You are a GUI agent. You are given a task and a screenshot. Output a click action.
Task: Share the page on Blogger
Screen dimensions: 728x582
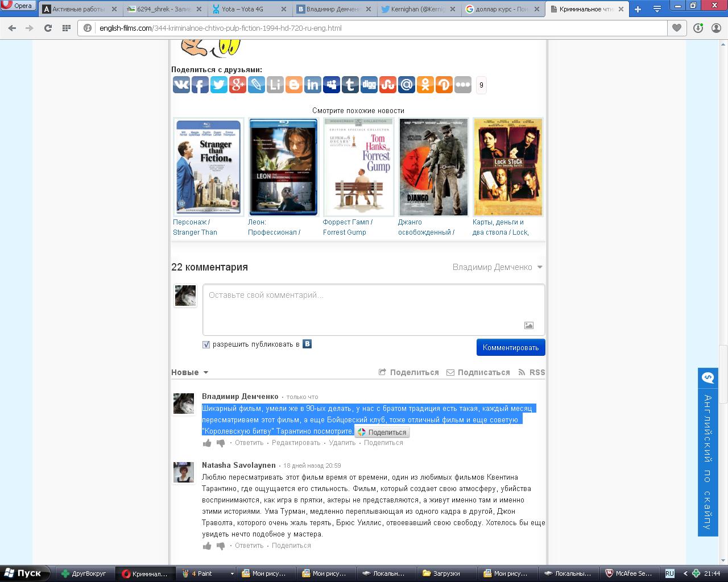coord(294,85)
